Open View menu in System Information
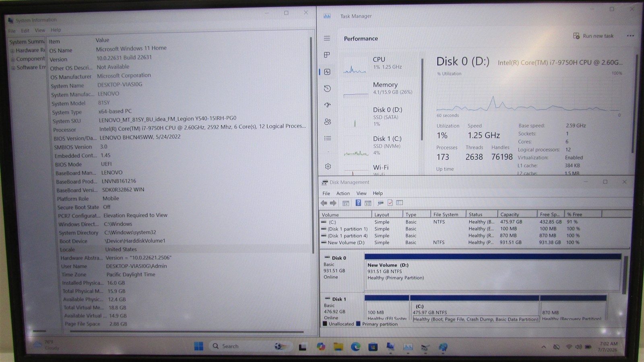 (x=40, y=30)
